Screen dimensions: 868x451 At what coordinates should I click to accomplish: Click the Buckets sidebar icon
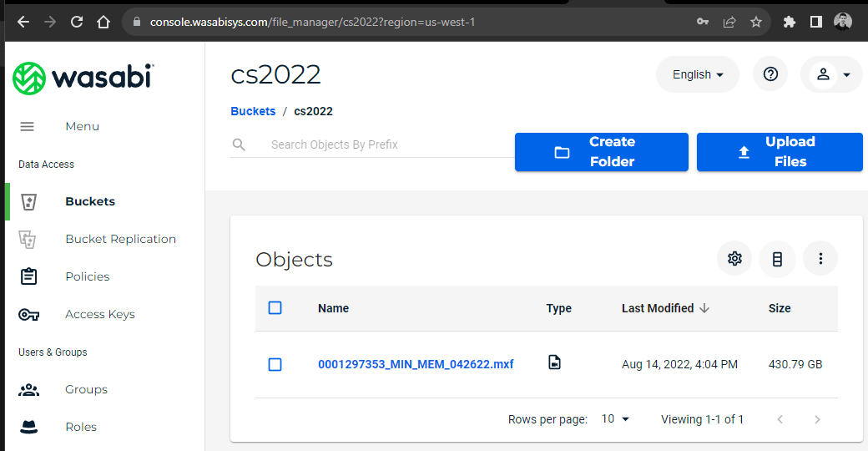click(28, 201)
